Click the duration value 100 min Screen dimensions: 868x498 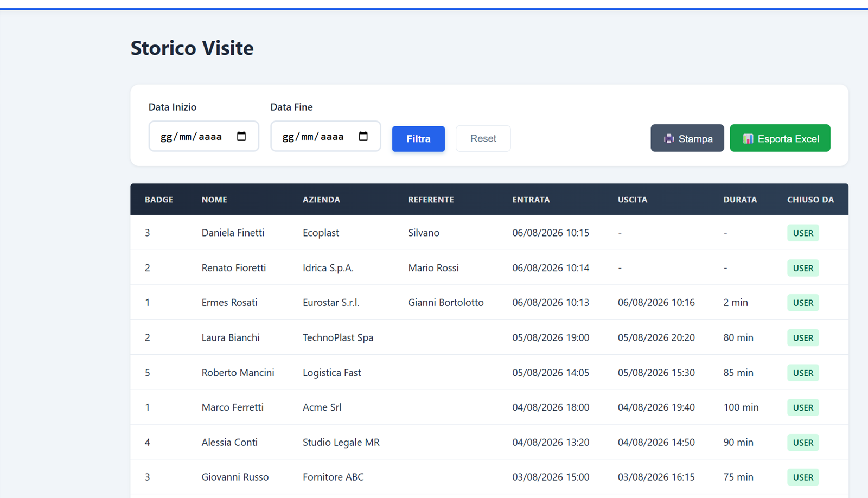(741, 407)
